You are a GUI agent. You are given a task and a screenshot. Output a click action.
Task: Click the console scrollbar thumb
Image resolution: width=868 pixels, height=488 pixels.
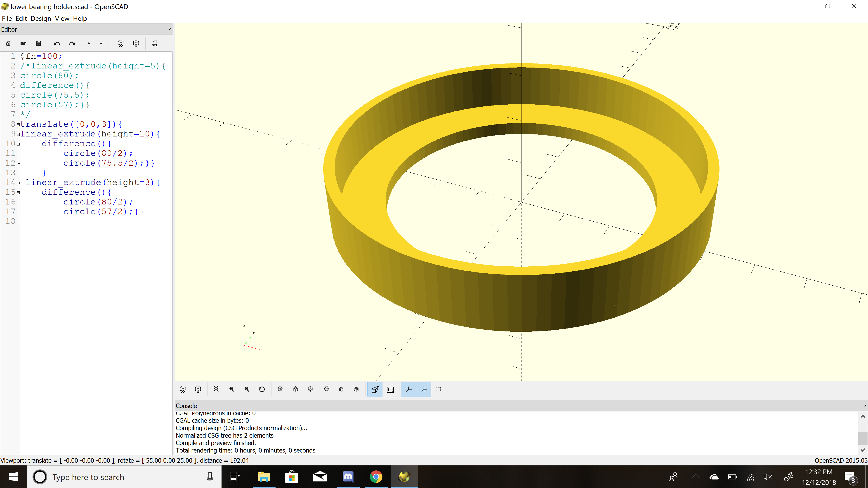point(863,439)
